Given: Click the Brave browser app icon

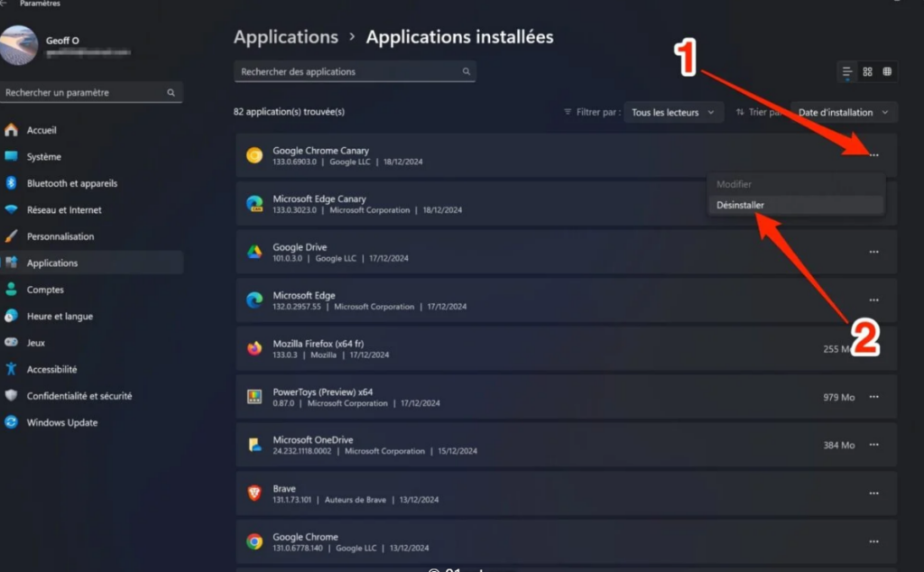Looking at the screenshot, I should tap(254, 494).
